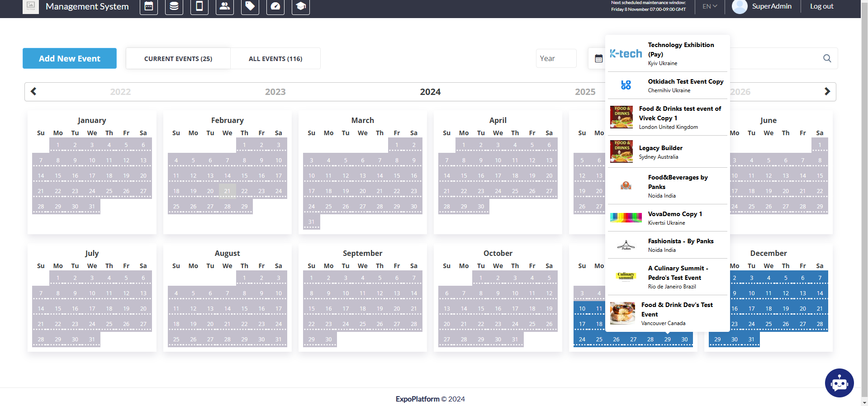Select February 21 on the calendar
This screenshot has width=868, height=406.
227,191
